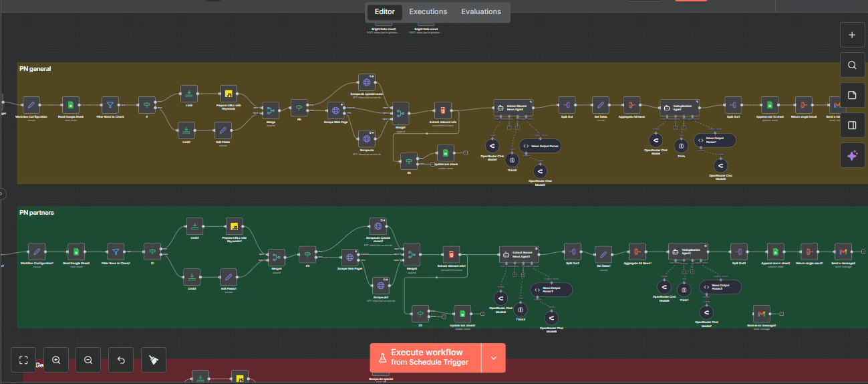Open the node search magnifier icon
The width and height of the screenshot is (868, 384).
pos(851,65)
